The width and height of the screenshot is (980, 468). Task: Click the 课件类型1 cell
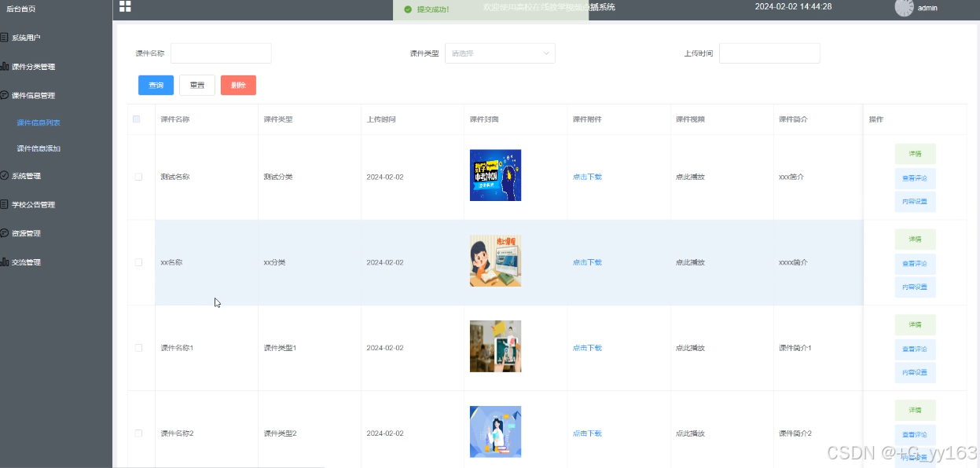tap(280, 348)
